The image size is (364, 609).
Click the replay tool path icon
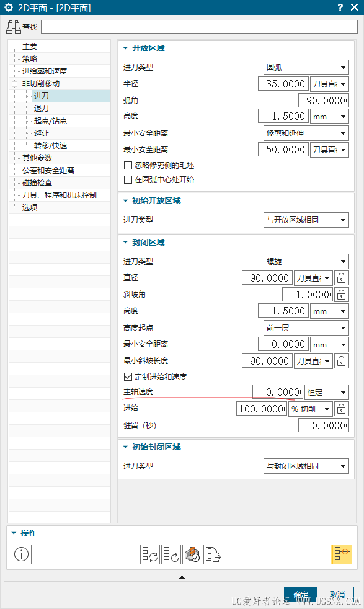pyautogui.click(x=171, y=554)
